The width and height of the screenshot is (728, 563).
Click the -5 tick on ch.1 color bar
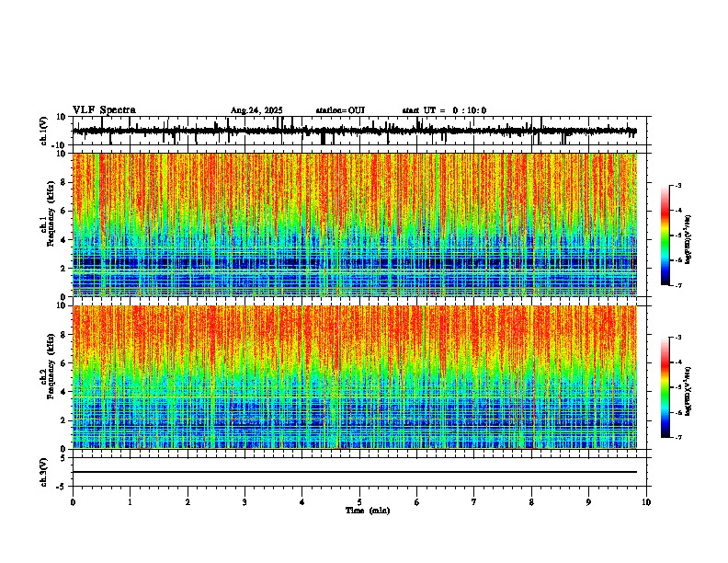pyautogui.click(x=677, y=236)
